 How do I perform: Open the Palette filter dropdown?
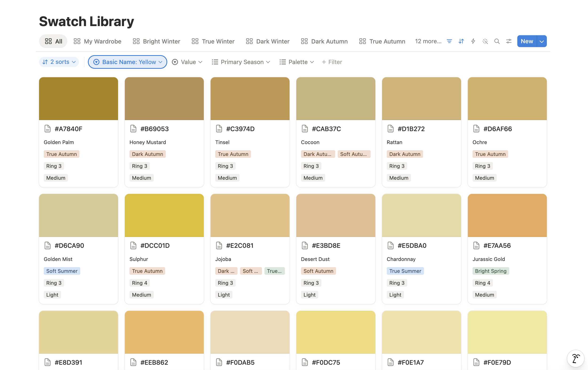click(297, 62)
